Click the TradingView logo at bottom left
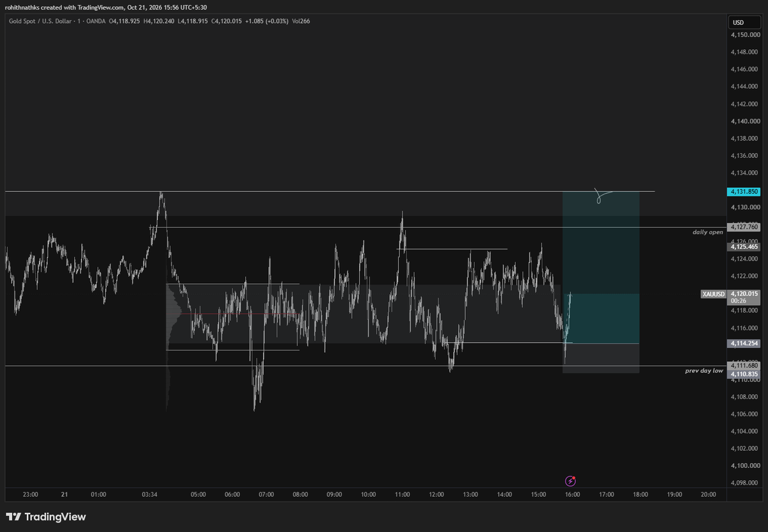 click(45, 517)
